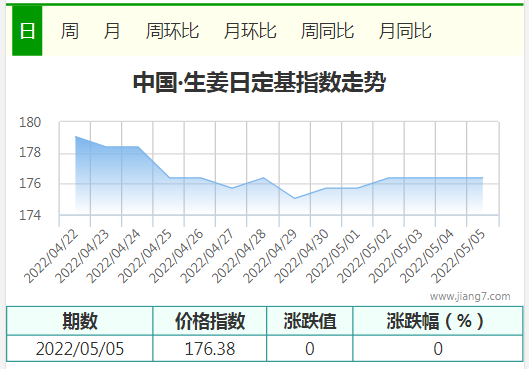Screen dimensions: 529x369
Task: Open the 周环比 tab
Action: point(172,31)
